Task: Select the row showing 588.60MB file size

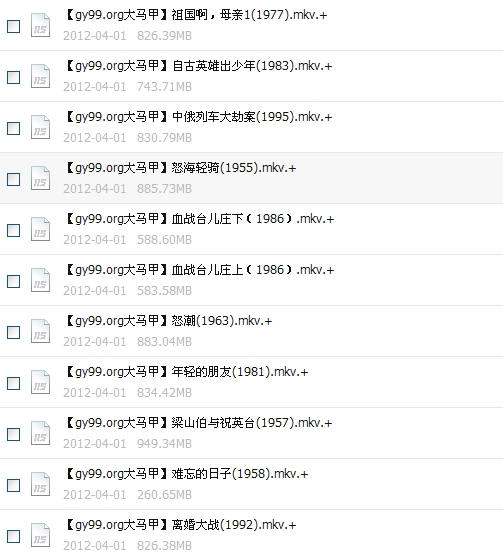Action: click(251, 229)
